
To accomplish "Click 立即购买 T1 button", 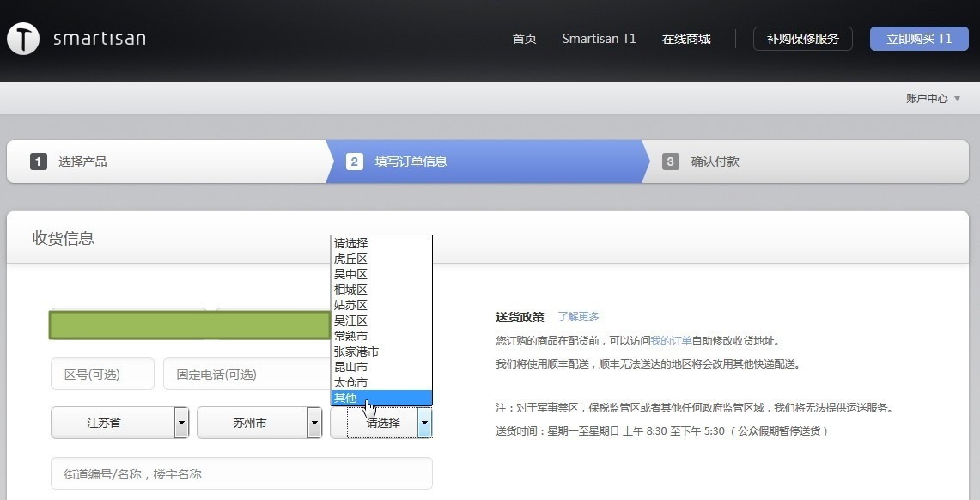I will pyautogui.click(x=919, y=39).
